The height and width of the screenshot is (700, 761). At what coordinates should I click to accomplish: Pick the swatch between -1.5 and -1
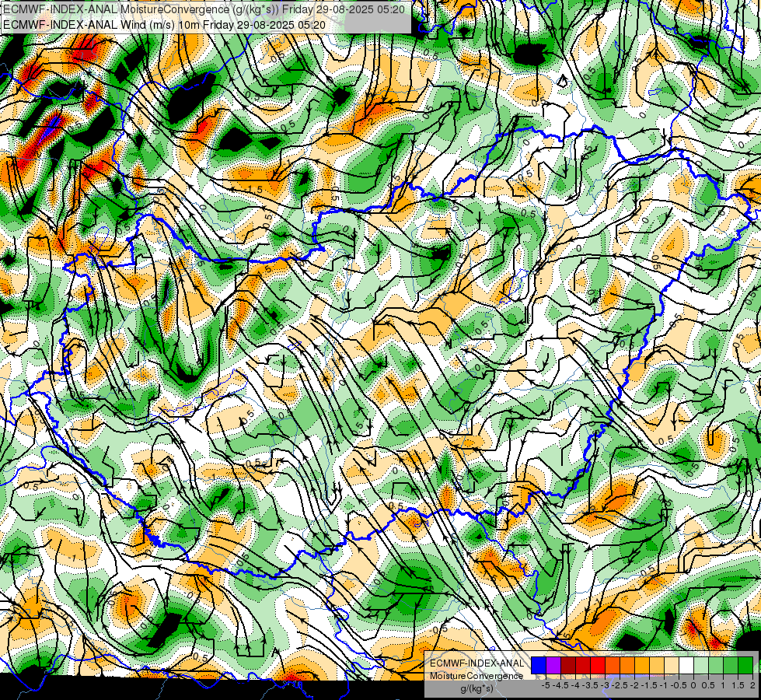coord(657,665)
